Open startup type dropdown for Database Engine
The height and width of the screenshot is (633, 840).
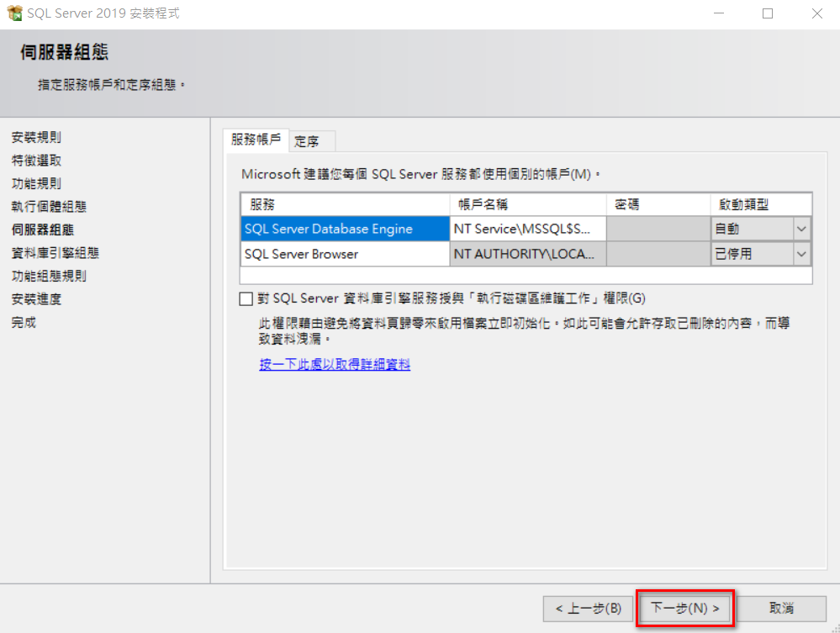(x=801, y=229)
